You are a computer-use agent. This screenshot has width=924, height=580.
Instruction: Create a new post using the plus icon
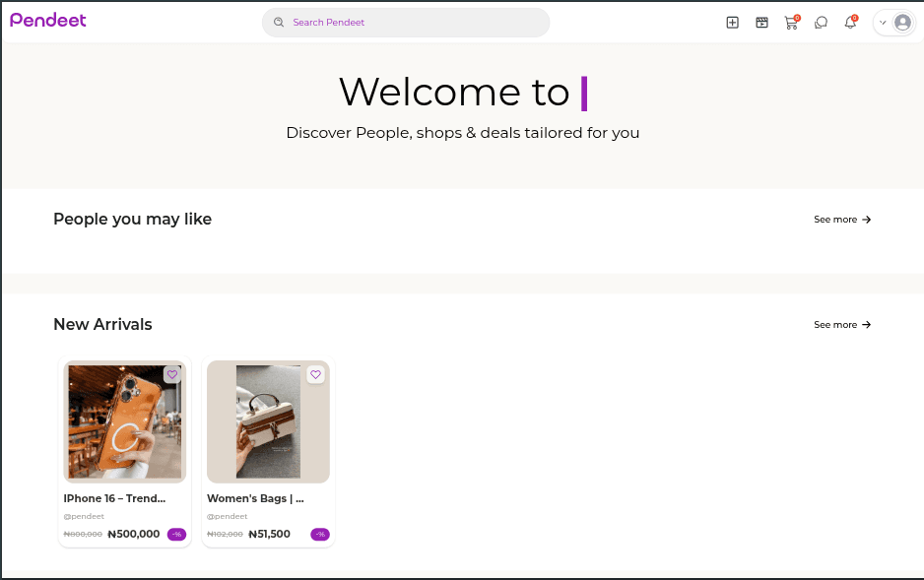point(732,22)
